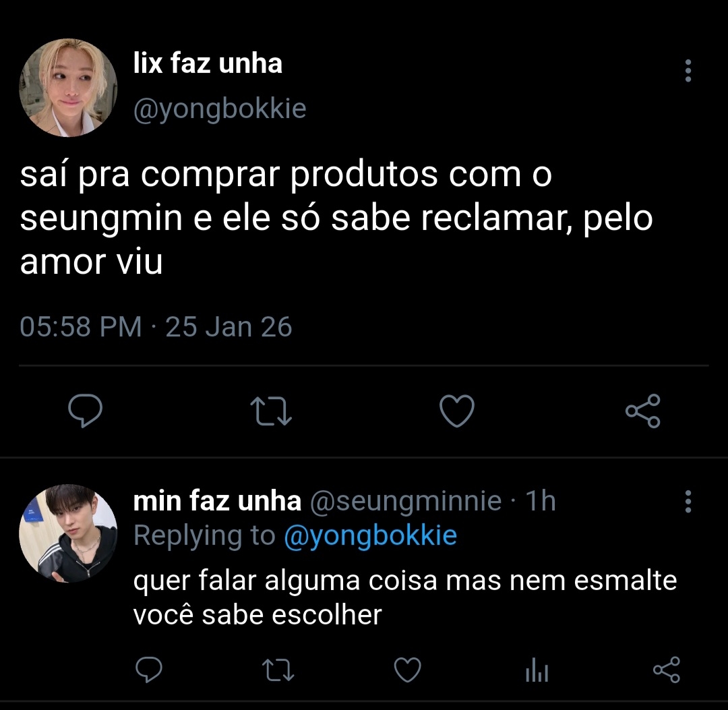The image size is (728, 710).
Task: Share the main tweet
Action: [x=643, y=411]
